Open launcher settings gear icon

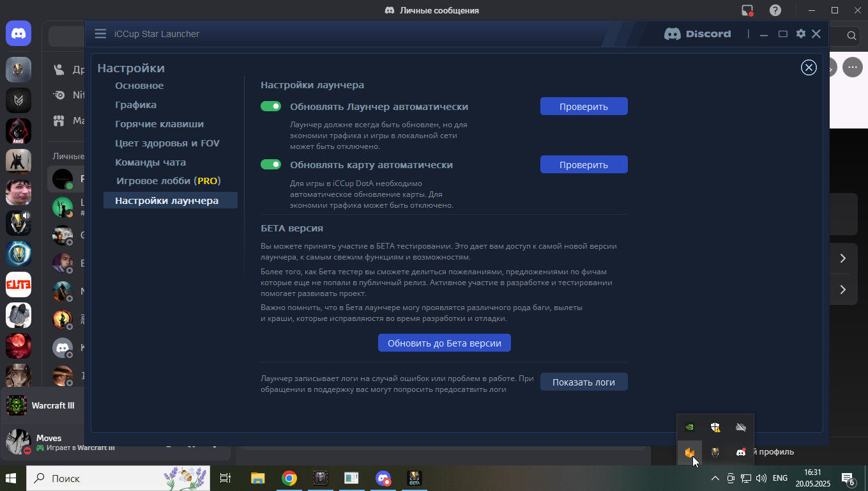(800, 34)
